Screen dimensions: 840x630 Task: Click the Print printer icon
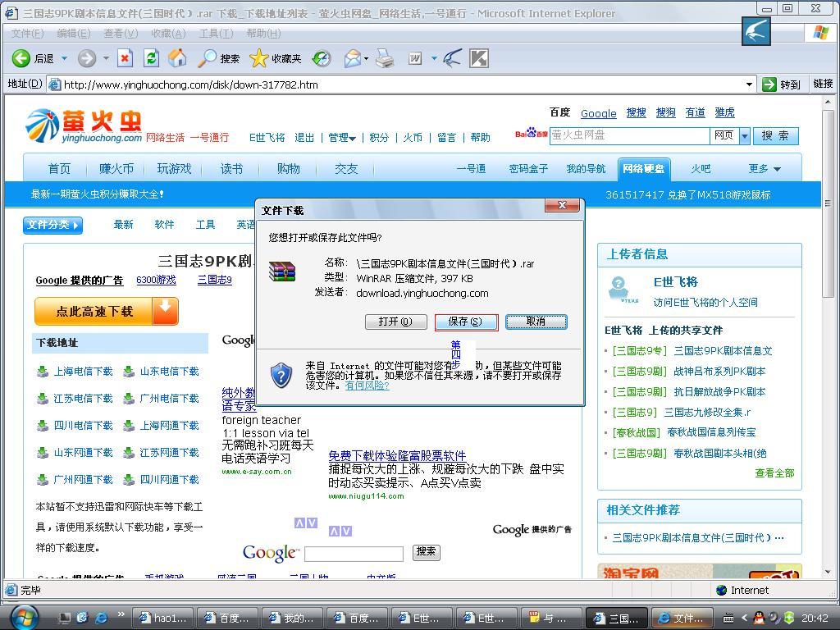(384, 58)
